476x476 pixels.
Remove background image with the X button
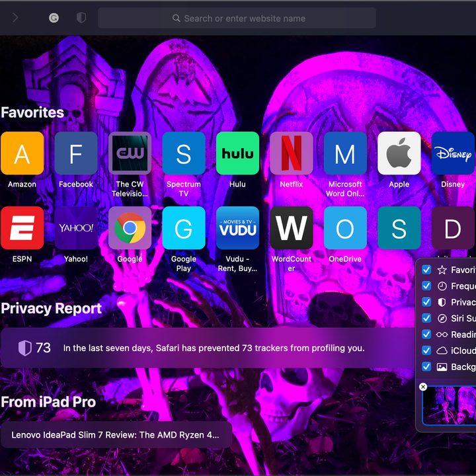tap(423, 387)
